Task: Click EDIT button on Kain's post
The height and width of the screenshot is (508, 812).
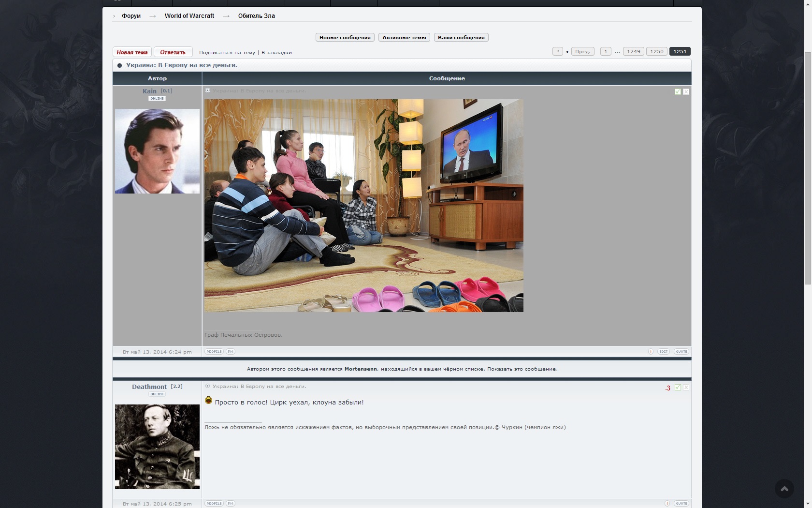Action: (663, 352)
